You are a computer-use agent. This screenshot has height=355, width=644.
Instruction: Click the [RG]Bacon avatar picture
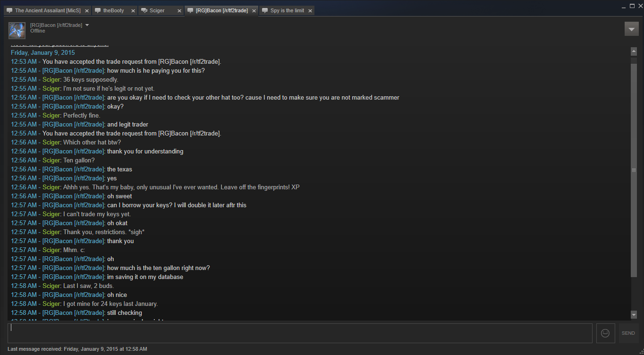[x=17, y=30]
